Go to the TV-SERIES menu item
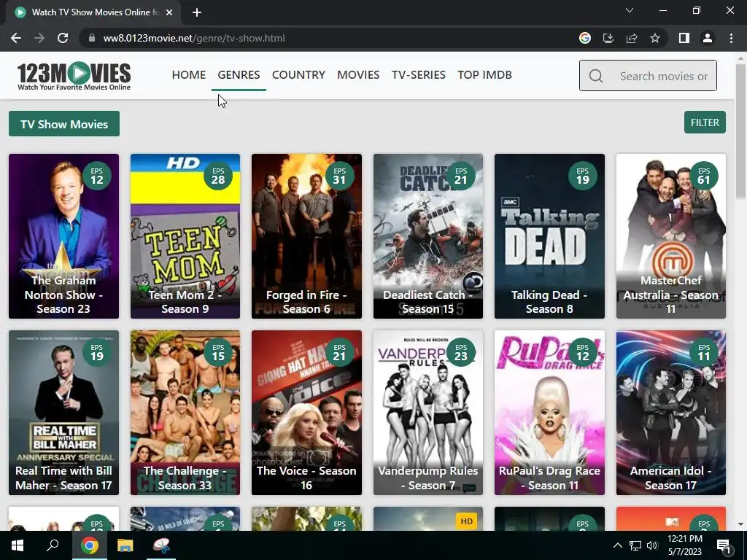 (x=419, y=75)
